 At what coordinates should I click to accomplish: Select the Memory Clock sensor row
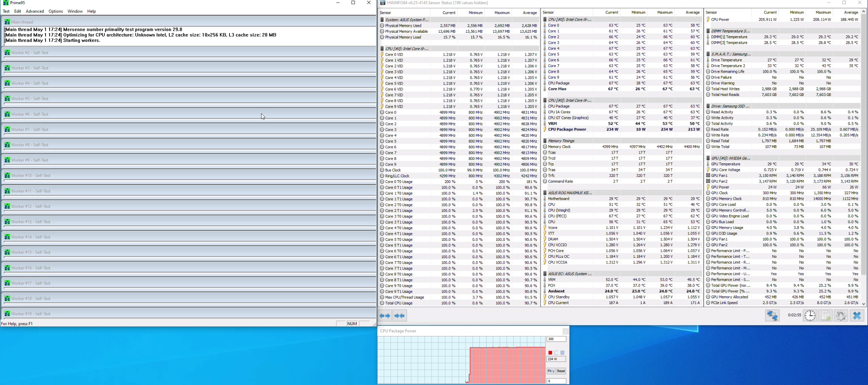622,147
